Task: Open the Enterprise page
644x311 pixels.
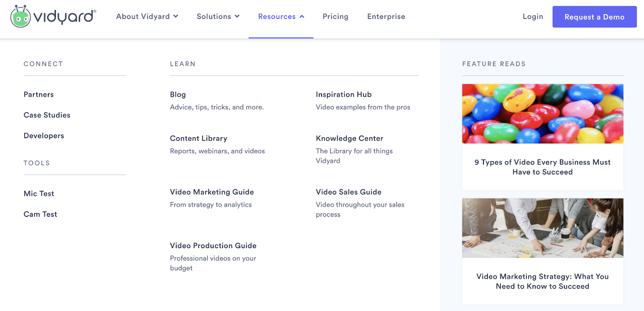Action: (386, 17)
